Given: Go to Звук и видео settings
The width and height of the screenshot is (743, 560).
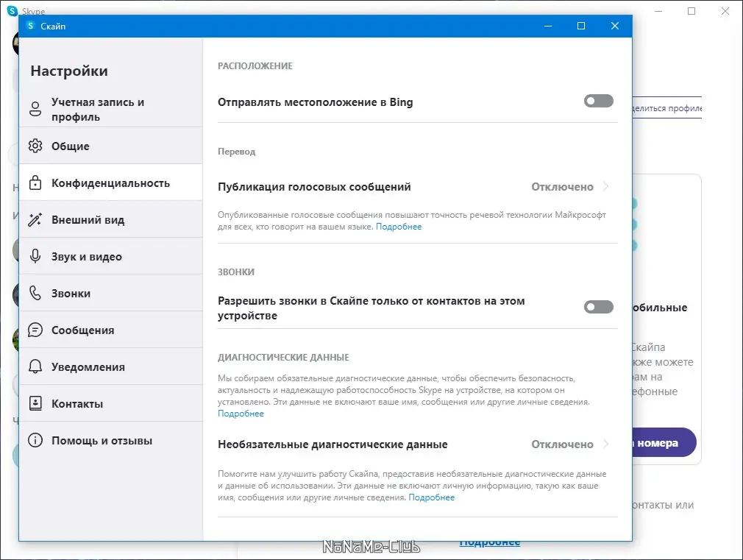Looking at the screenshot, I should click(111, 256).
